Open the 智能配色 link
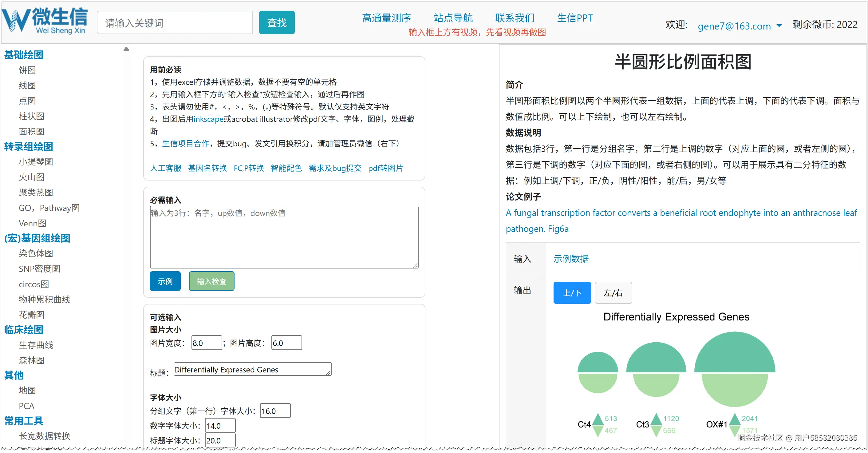Image resolution: width=868 pixels, height=453 pixels. [286, 168]
